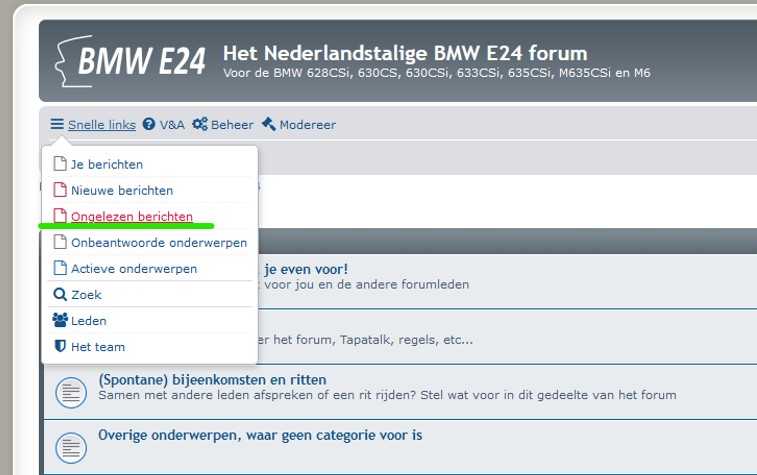
Task: Click the Het Nederlandstalige BMW E24 forum heading
Action: (x=405, y=53)
